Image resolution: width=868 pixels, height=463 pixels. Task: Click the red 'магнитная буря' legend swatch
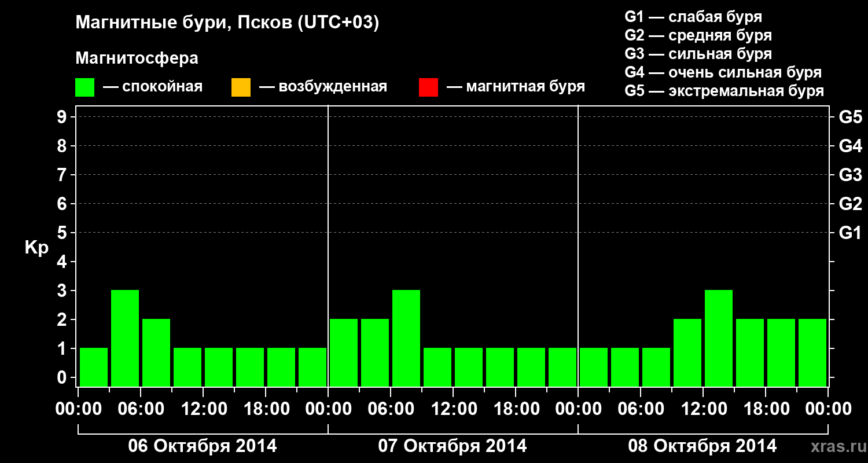(x=428, y=87)
